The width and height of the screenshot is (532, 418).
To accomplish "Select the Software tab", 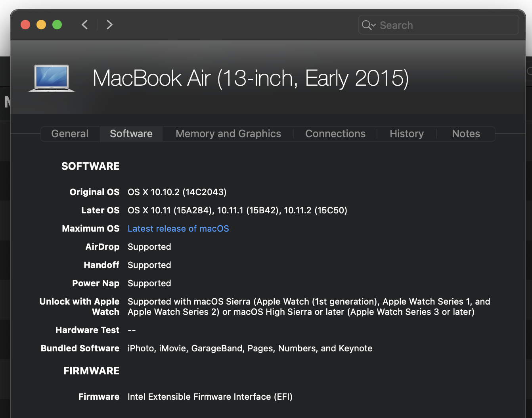I will pyautogui.click(x=131, y=134).
